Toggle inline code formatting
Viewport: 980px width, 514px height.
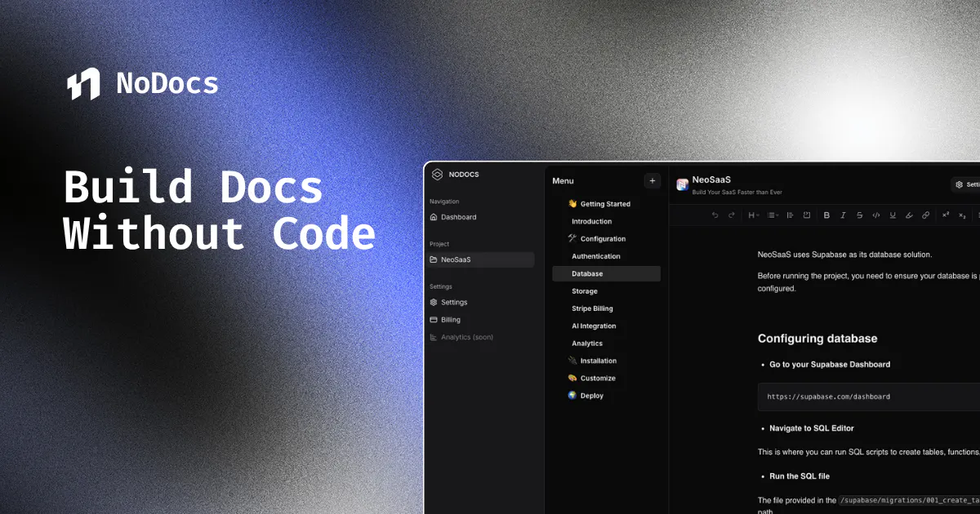tap(876, 215)
